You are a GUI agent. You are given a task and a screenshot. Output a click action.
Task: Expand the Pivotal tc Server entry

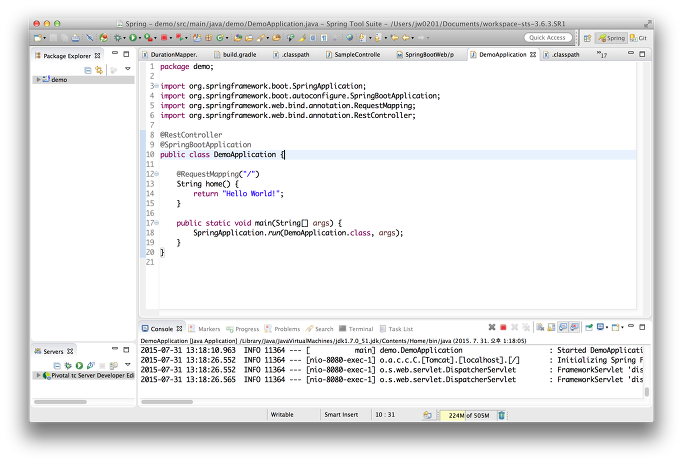coord(38,375)
